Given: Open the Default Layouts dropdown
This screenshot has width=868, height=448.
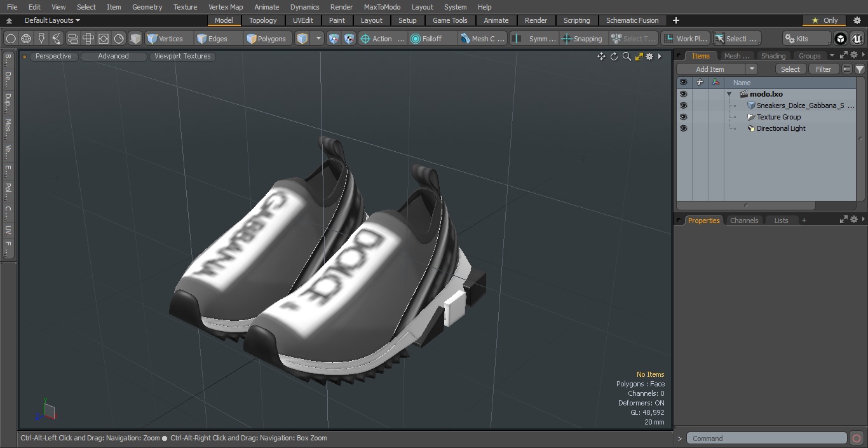Looking at the screenshot, I should coord(52,20).
